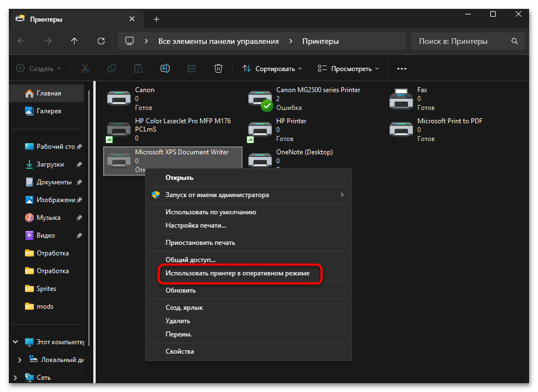
Task: Click the Cut scissors icon
Action: (x=84, y=68)
